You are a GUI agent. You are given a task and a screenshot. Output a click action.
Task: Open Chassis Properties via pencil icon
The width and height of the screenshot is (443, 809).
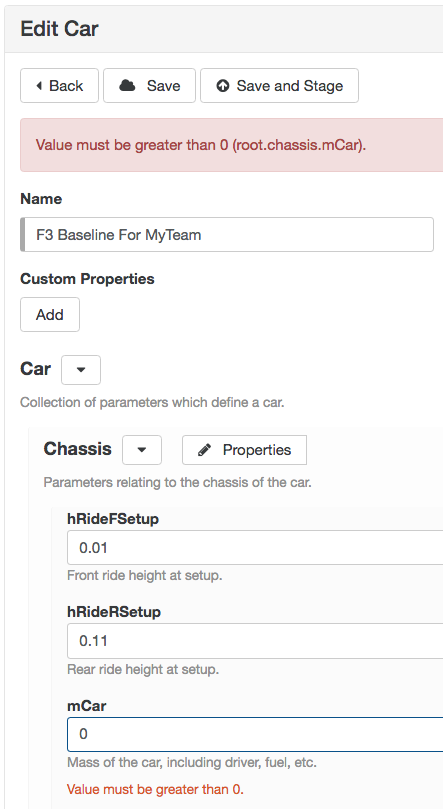pos(205,450)
